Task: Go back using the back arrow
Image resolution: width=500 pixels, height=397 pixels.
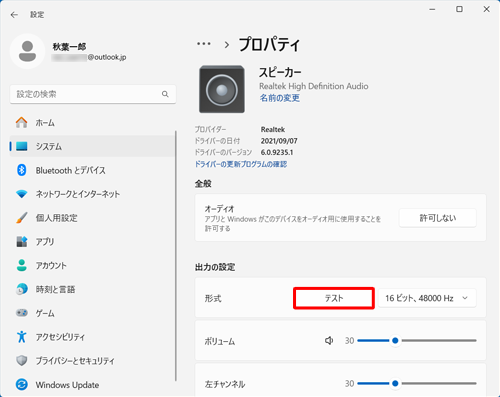Action: pos(14,15)
